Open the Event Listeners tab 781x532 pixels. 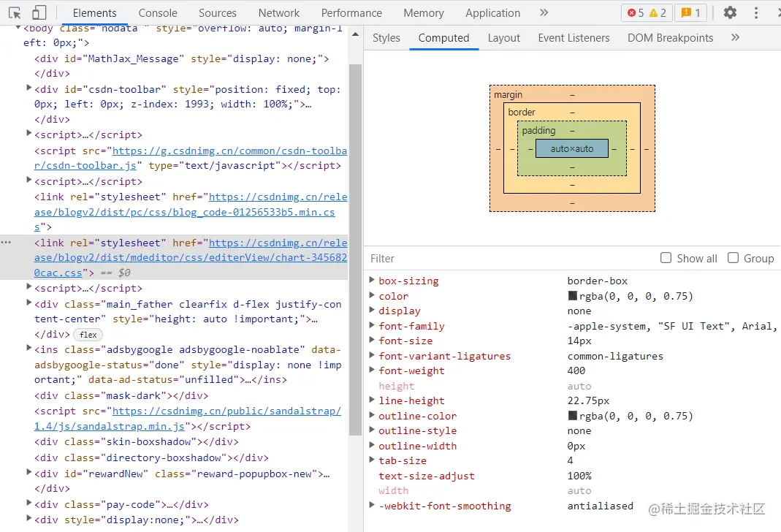574,38
